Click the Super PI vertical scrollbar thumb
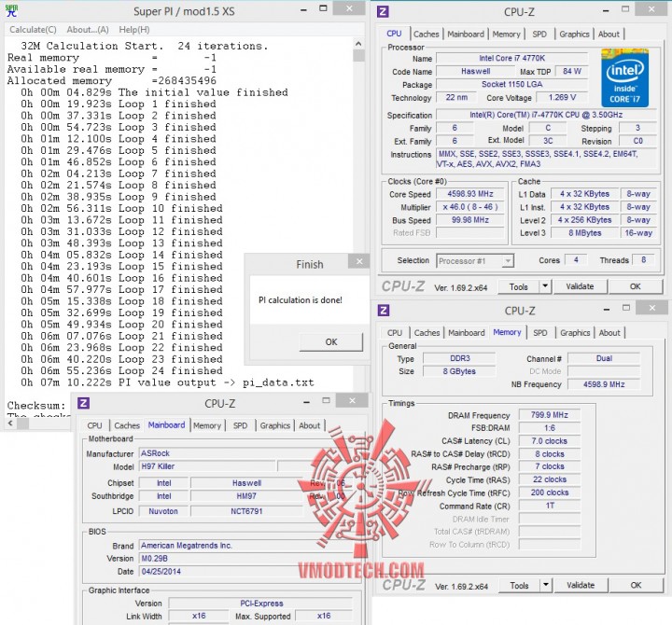672x625 pixels. 358,56
